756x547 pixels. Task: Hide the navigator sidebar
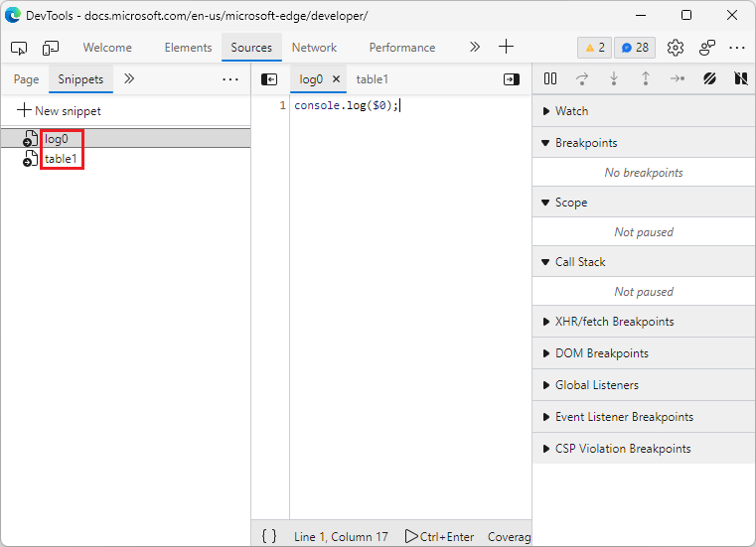click(269, 79)
